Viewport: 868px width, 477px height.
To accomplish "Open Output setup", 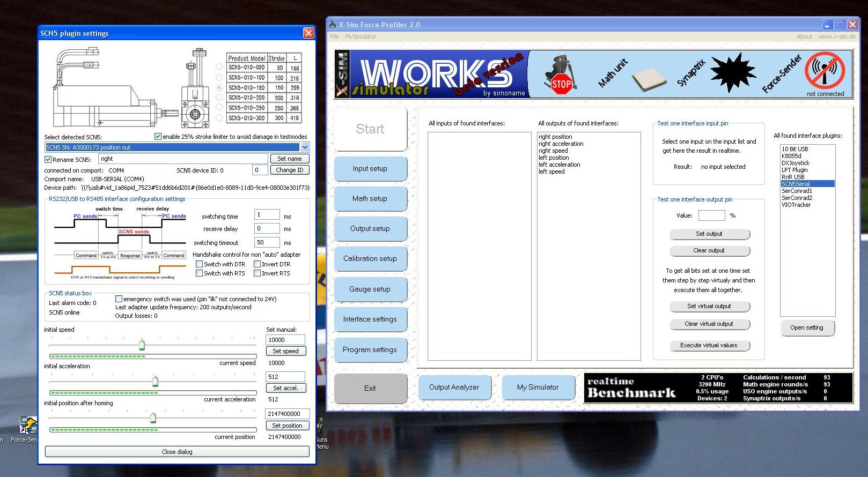I will pyautogui.click(x=370, y=229).
